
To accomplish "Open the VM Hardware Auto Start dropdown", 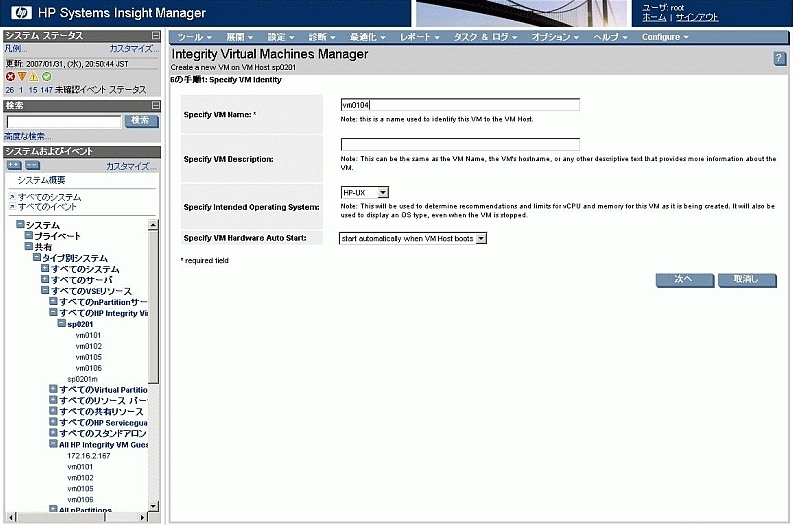I will [x=481, y=238].
